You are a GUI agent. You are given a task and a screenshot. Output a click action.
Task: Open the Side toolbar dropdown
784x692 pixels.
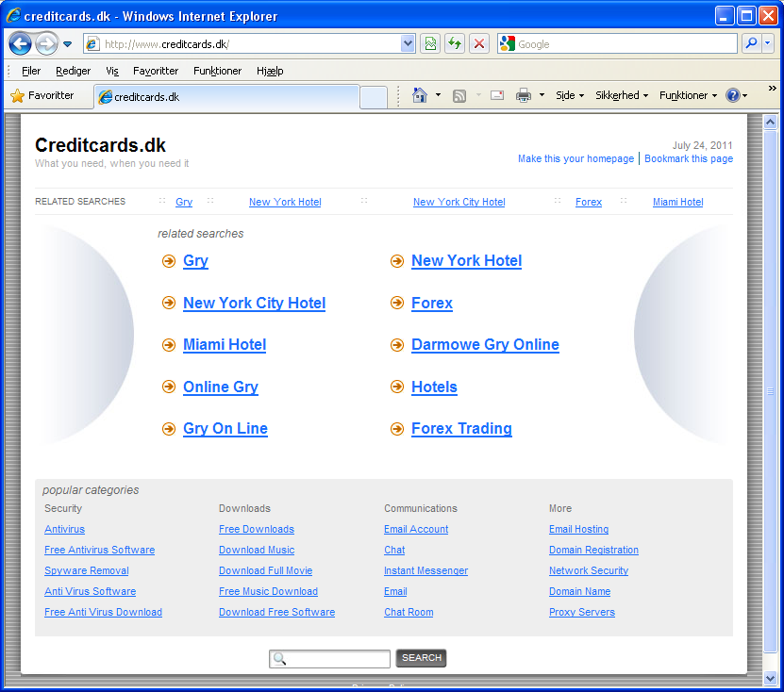click(570, 95)
